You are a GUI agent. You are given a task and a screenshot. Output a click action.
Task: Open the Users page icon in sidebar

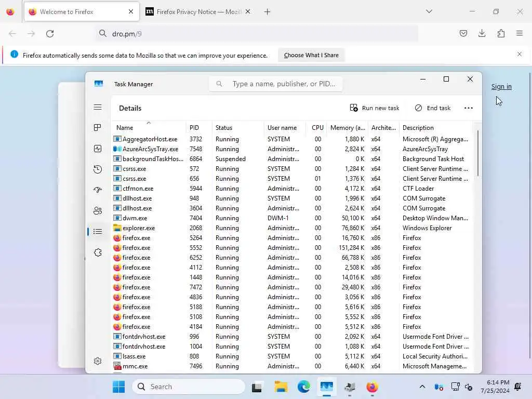(98, 211)
